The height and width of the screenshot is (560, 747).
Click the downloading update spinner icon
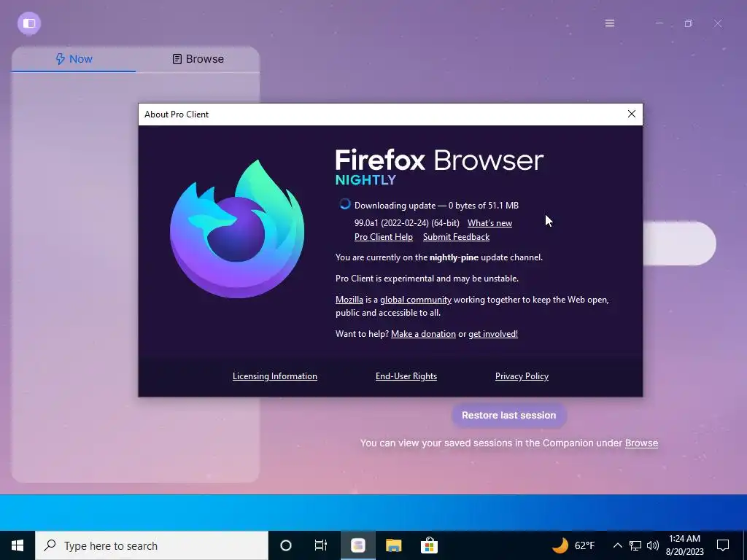click(x=345, y=205)
